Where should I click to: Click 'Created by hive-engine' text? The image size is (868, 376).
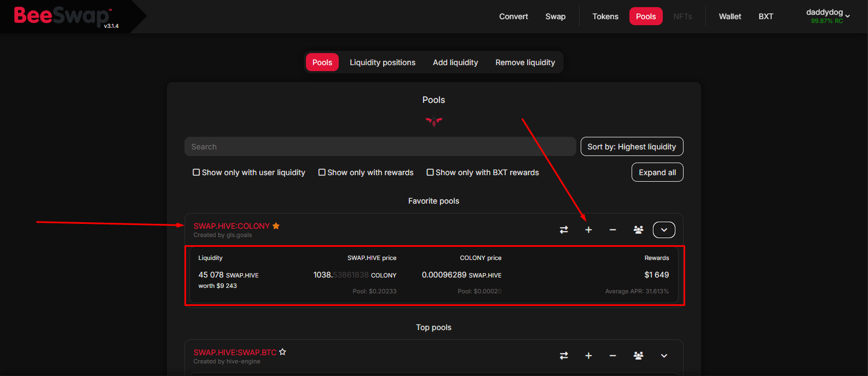coord(227,361)
